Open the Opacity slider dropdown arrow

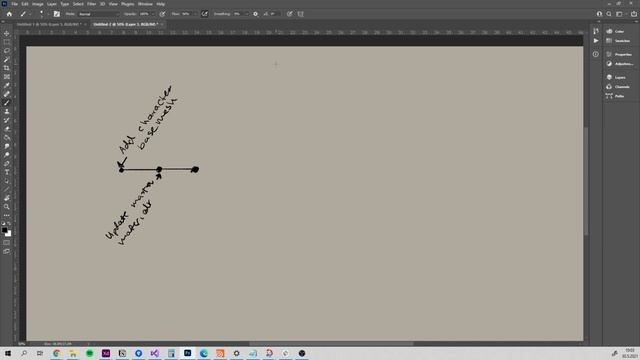[153, 14]
